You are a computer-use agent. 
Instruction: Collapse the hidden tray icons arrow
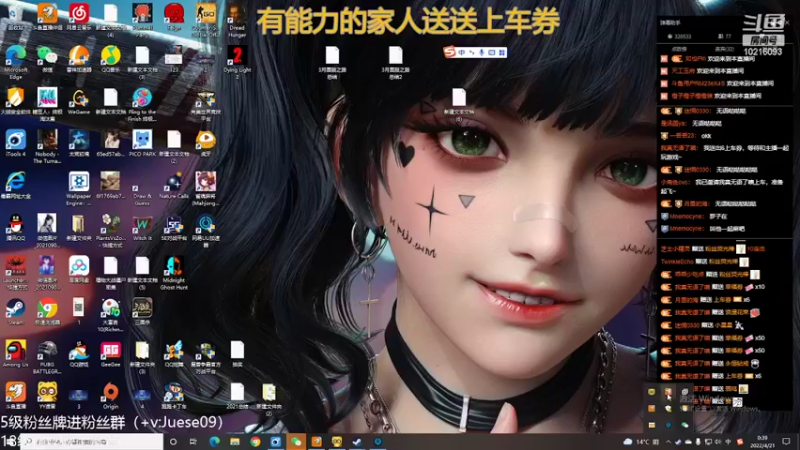pyautogui.click(x=668, y=442)
